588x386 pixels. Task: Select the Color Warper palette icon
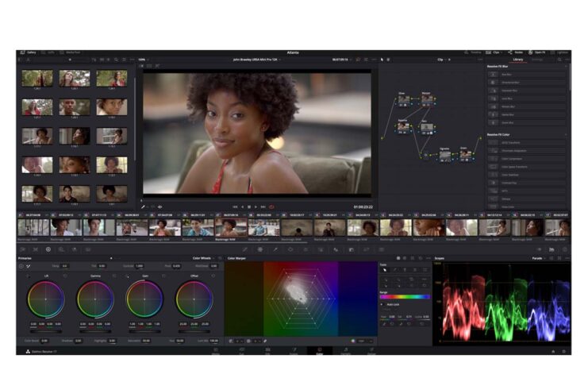click(x=259, y=249)
